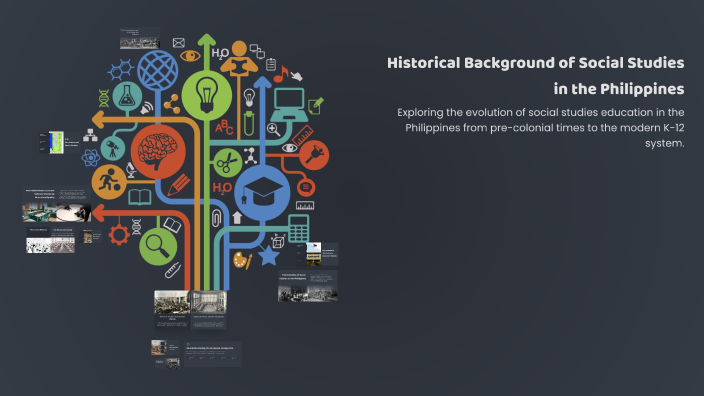The image size is (704, 396).
Task: Click the blue hexagon molecule icon
Action: tap(121, 70)
